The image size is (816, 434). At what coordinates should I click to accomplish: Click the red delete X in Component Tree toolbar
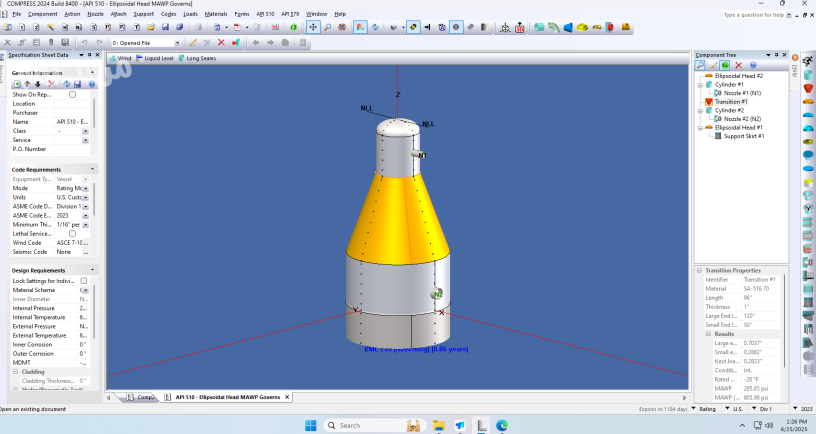pyautogui.click(x=739, y=65)
